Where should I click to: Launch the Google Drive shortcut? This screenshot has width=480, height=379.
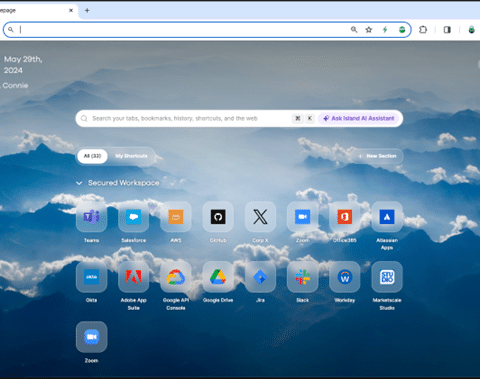click(218, 277)
